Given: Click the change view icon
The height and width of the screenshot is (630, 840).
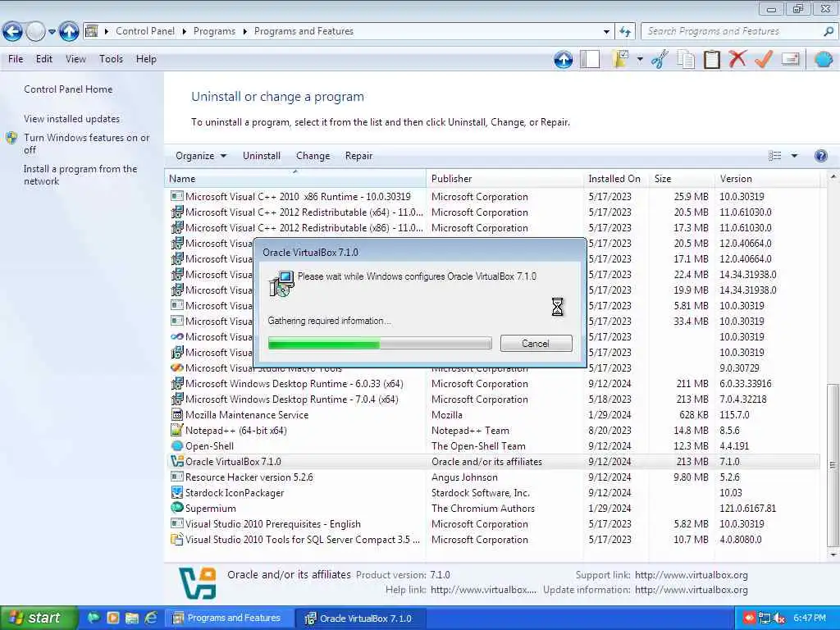Looking at the screenshot, I should coord(774,156).
